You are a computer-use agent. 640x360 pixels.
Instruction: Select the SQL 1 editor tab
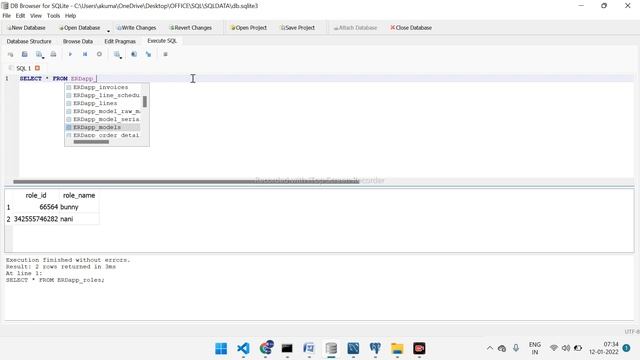click(23, 68)
